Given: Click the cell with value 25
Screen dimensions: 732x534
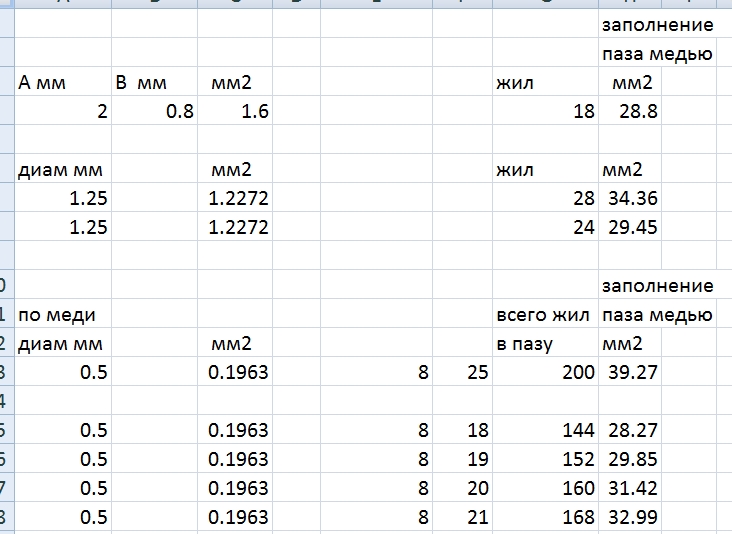Looking at the screenshot, I should pyautogui.click(x=462, y=373).
